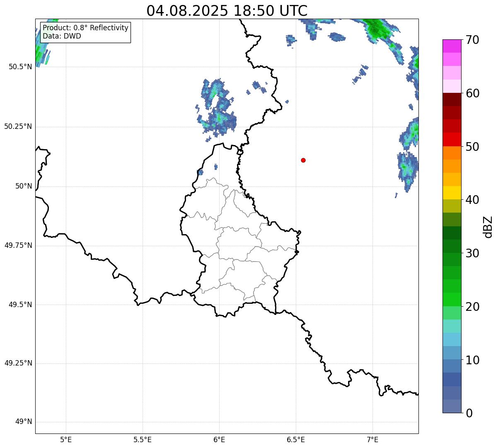The width and height of the screenshot is (498, 448).
Task: Click the 60 tick on the colorbar
Action: tap(472, 93)
